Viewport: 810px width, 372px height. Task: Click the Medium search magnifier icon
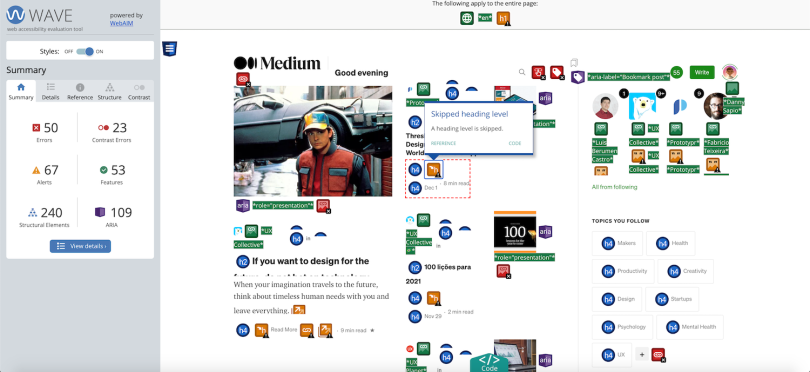[522, 72]
